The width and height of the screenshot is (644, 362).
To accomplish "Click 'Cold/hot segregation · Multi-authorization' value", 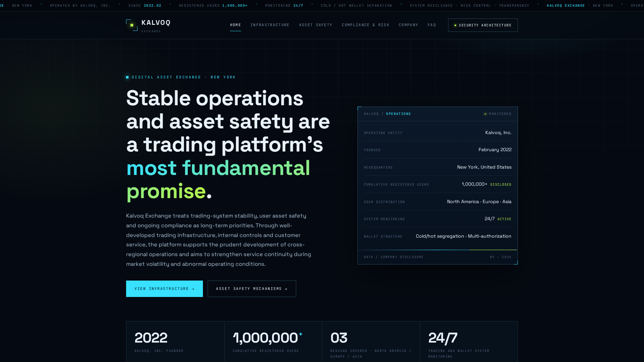I will pos(464,236).
